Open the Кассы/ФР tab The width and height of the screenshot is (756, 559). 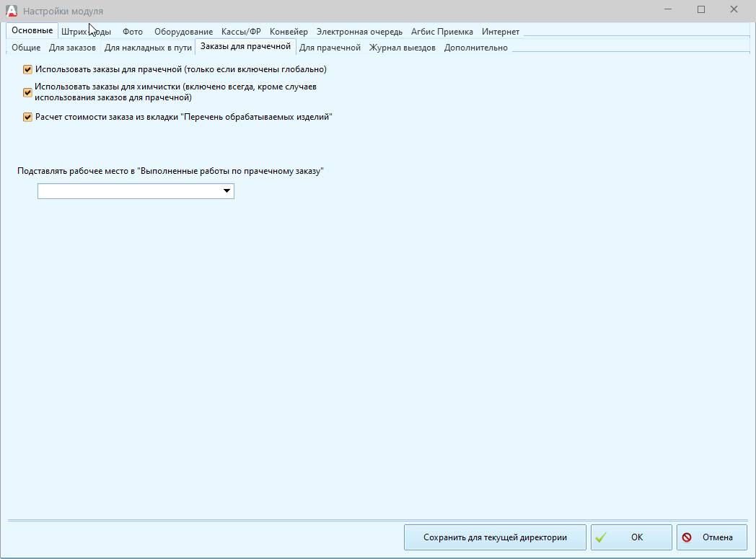click(241, 32)
